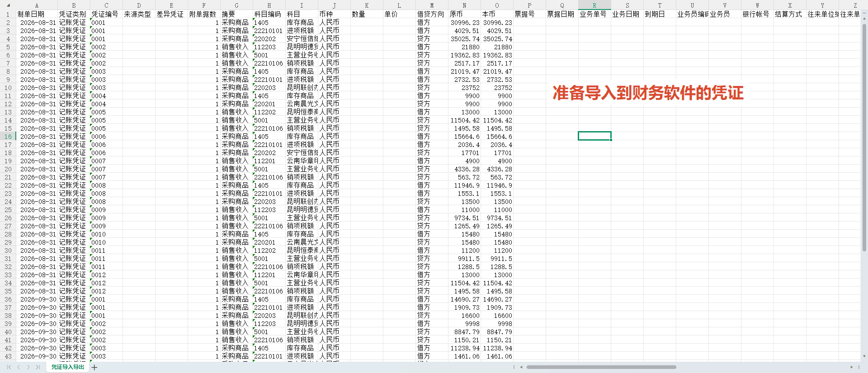Select column G header
The width and height of the screenshot is (868, 373).
[236, 5]
